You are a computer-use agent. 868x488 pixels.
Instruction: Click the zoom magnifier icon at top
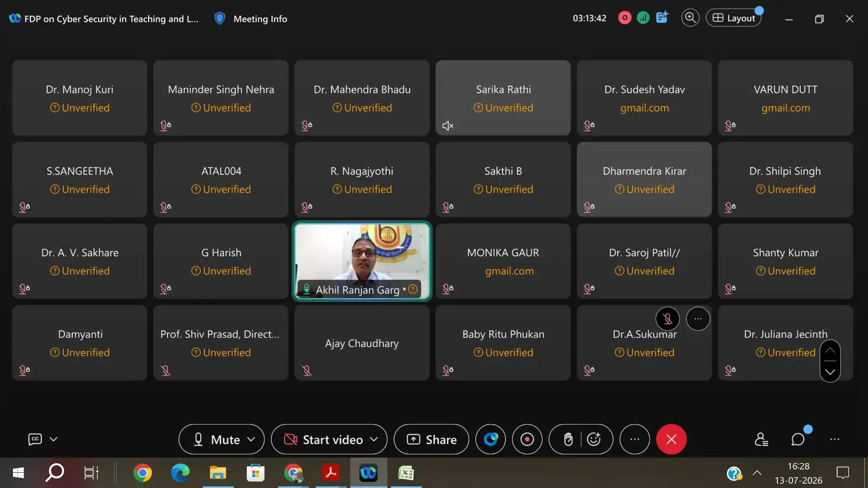point(690,18)
